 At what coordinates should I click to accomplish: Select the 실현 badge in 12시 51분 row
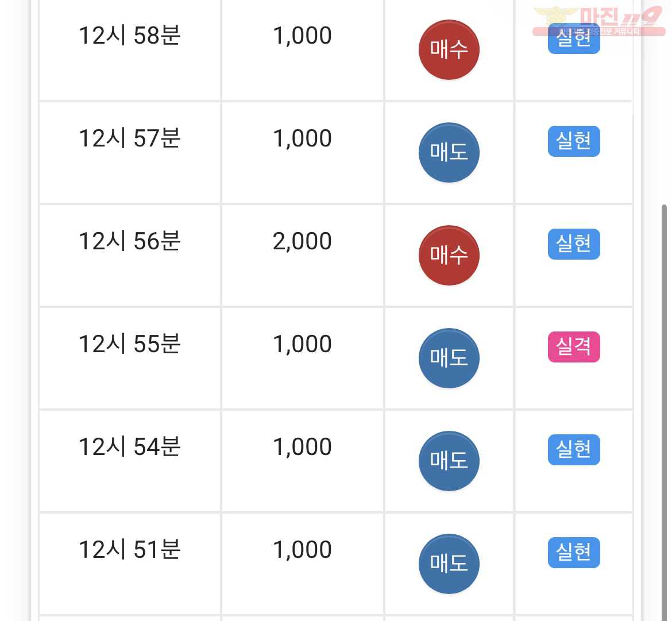tap(574, 553)
